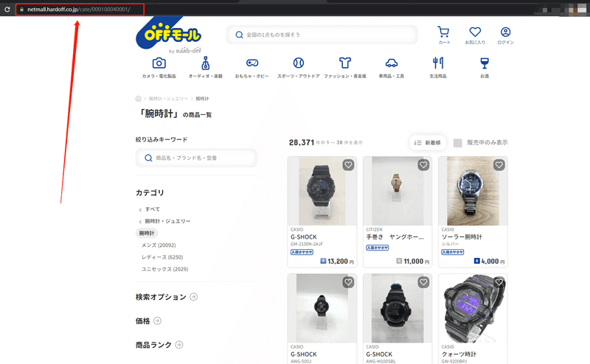Select the highlighted 腕時計 category

(147, 233)
